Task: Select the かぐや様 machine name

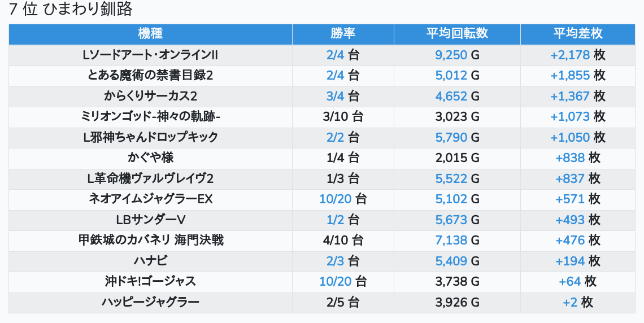Action: [x=150, y=158]
